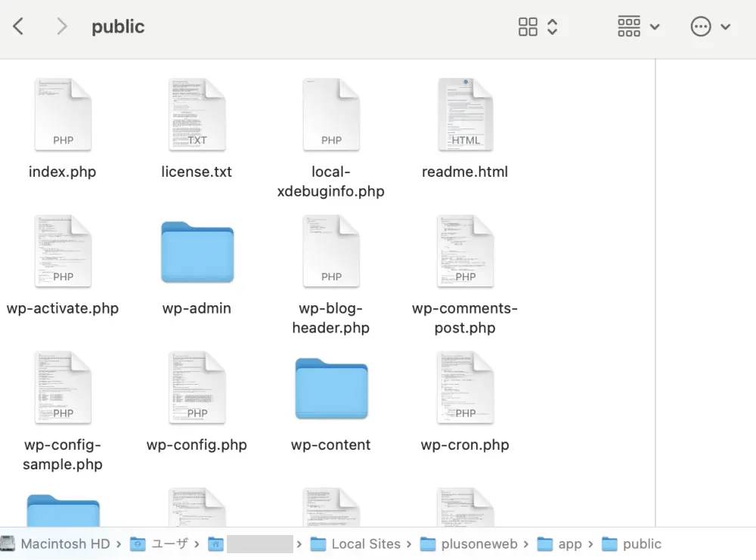Select the wp-blog-header.php file thumbnail

[331, 252]
